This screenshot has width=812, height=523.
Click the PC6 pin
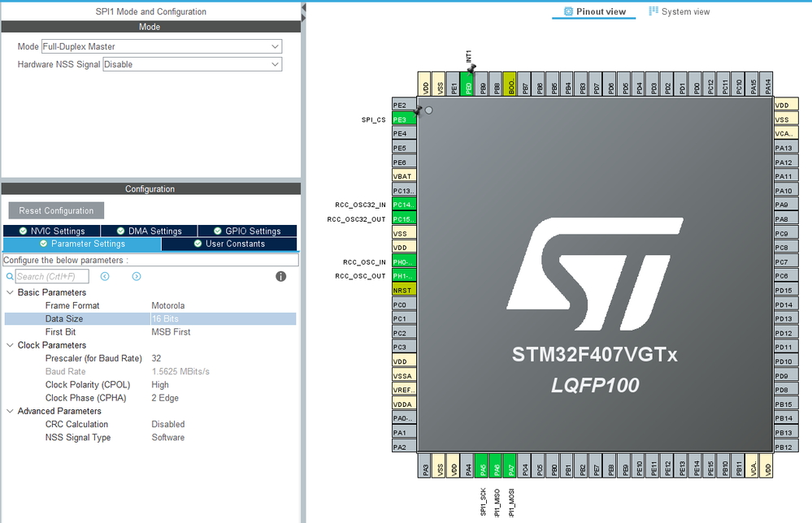pos(786,276)
